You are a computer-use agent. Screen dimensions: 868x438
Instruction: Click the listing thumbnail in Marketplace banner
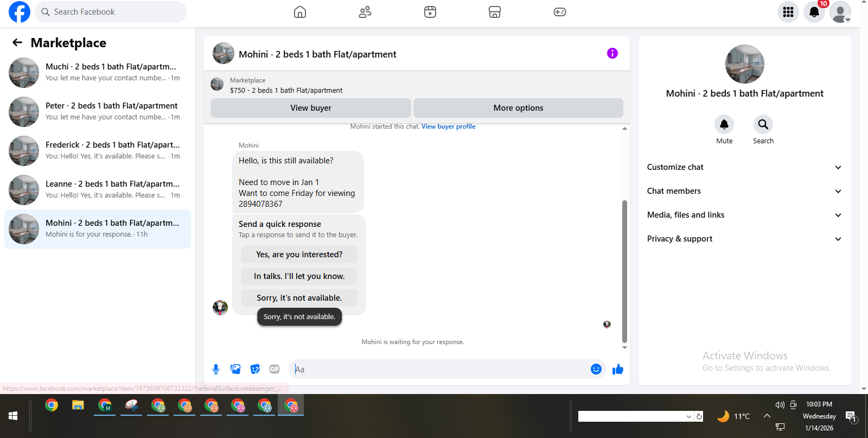[217, 84]
